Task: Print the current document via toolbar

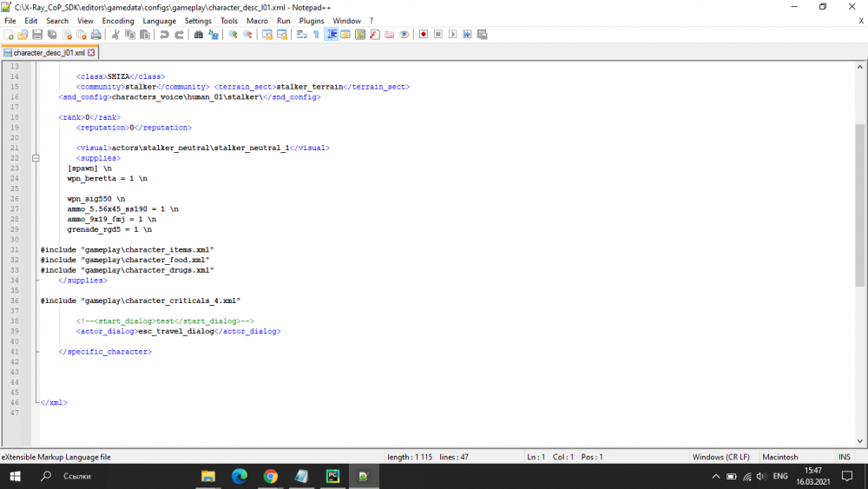Action: (x=96, y=35)
